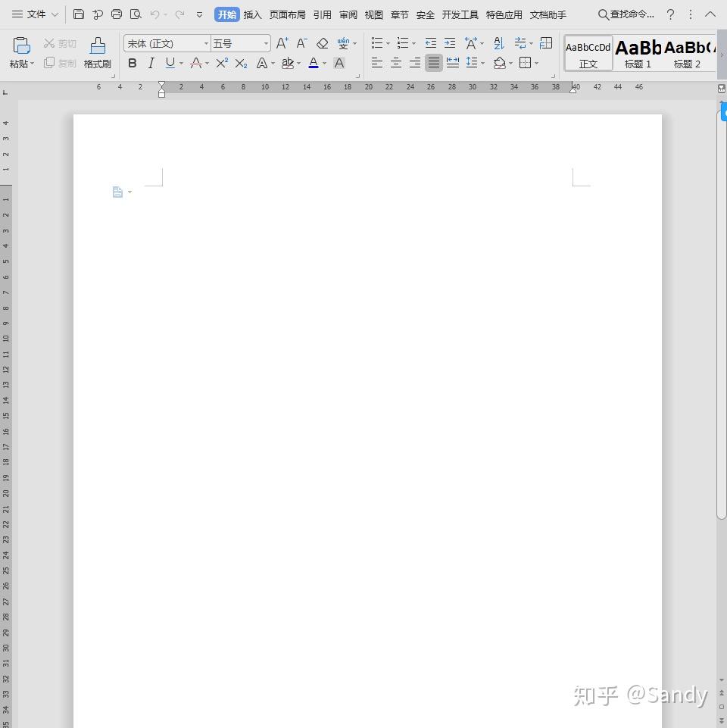Viewport: 727px width, 728px height.
Task: Apply superscript formatting
Action: click(x=220, y=63)
